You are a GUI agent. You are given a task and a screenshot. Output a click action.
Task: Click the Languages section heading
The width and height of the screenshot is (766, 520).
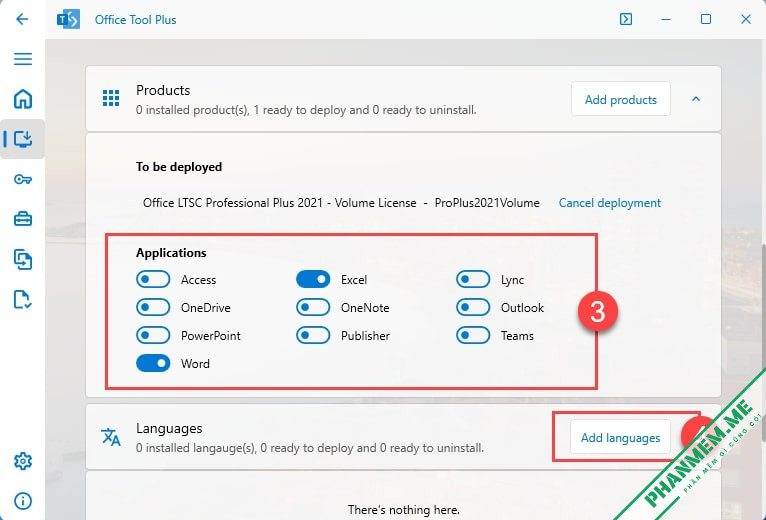[169, 429]
